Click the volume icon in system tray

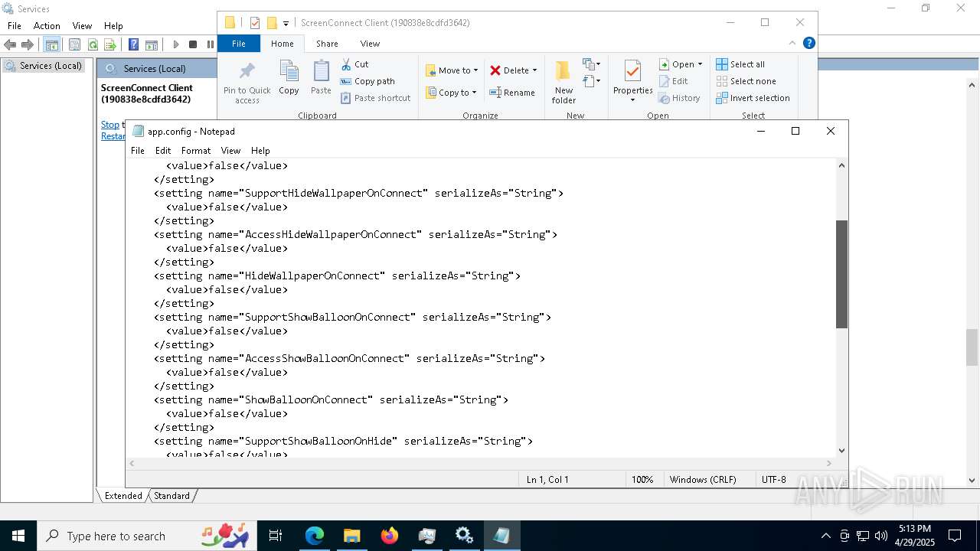point(881,536)
